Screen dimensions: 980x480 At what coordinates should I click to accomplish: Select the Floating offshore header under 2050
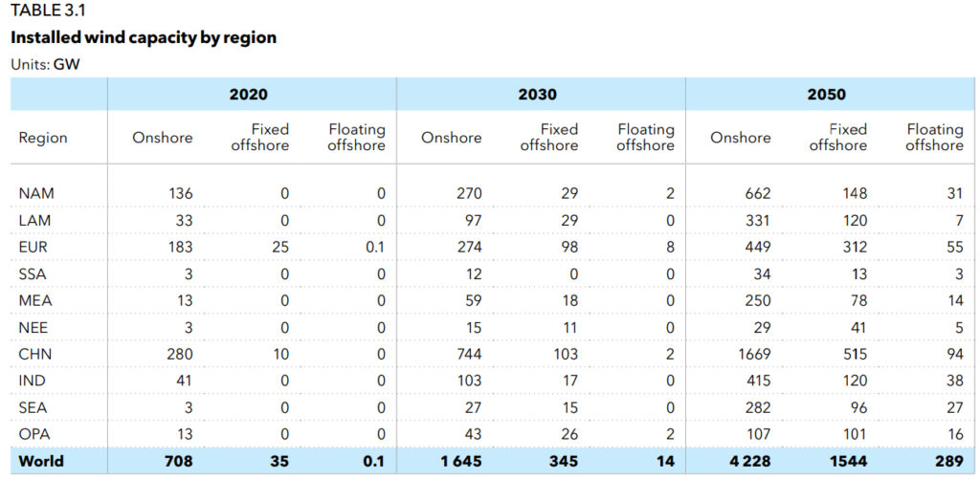coord(934,137)
